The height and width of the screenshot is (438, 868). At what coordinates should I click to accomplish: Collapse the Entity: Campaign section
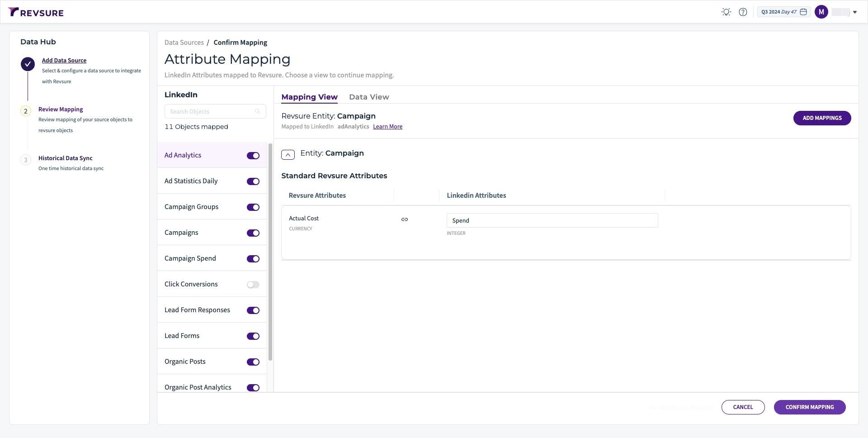point(288,155)
